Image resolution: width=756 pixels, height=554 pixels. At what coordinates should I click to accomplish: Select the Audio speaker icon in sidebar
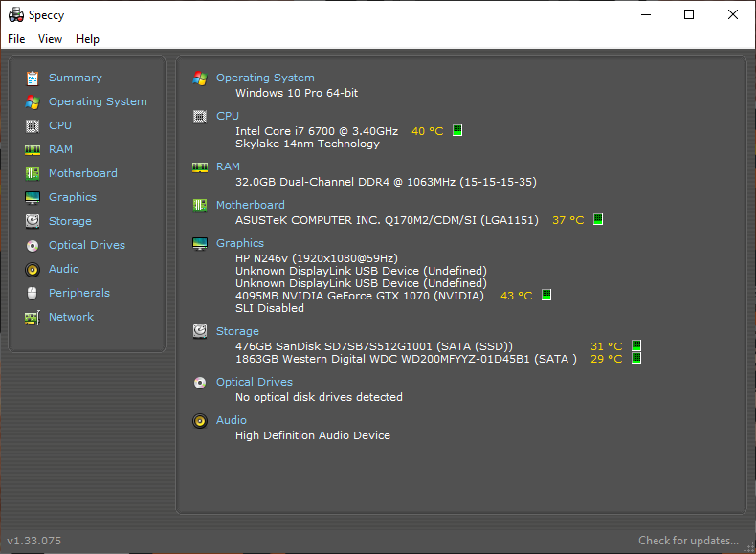tap(33, 270)
